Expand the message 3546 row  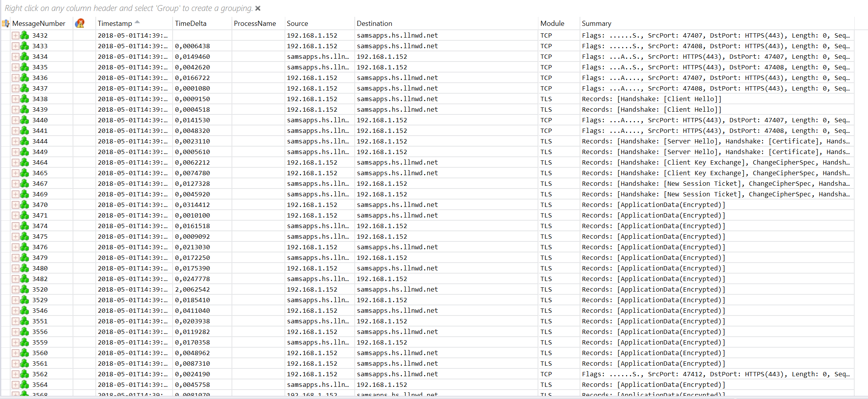15,310
